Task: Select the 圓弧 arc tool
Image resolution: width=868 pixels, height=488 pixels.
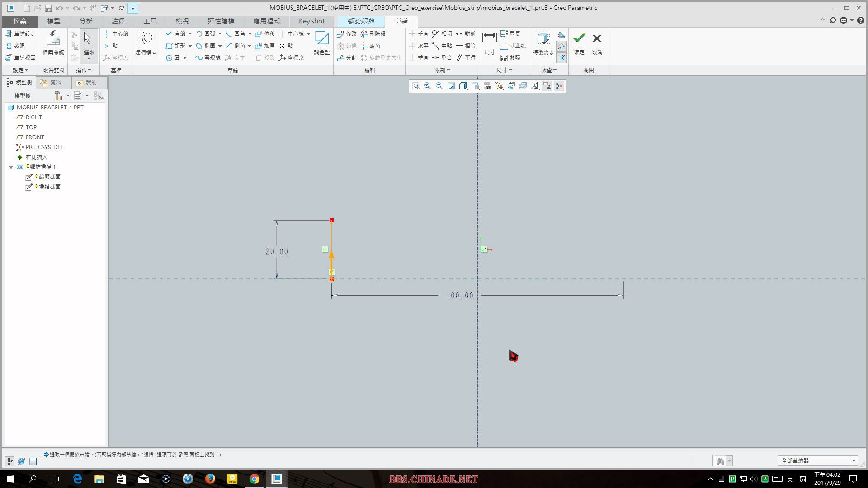Action: 206,34
